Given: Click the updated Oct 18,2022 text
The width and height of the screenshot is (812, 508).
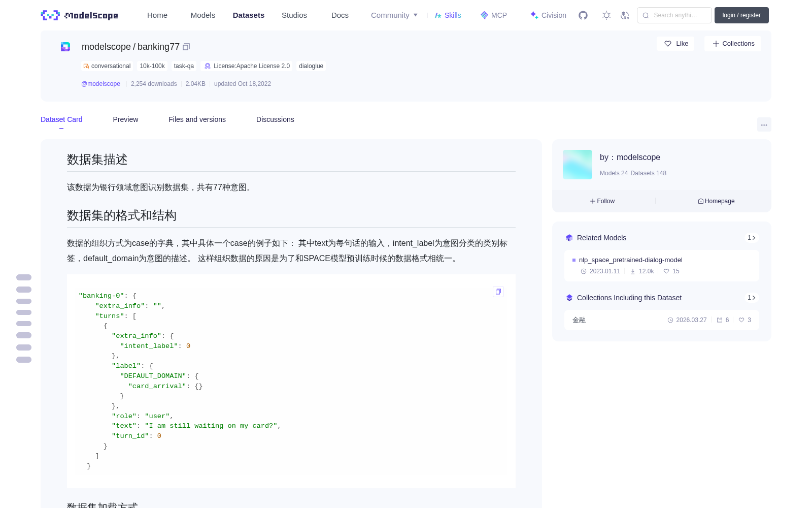Looking at the screenshot, I should pyautogui.click(x=243, y=84).
